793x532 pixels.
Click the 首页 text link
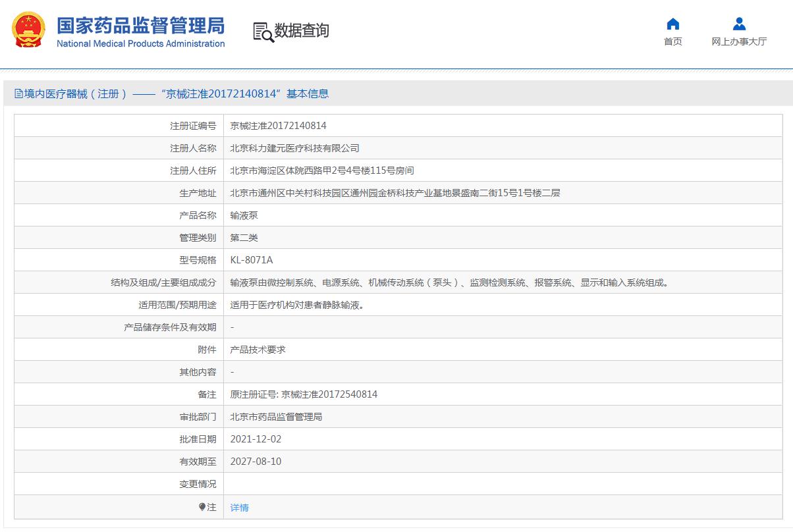click(x=672, y=41)
